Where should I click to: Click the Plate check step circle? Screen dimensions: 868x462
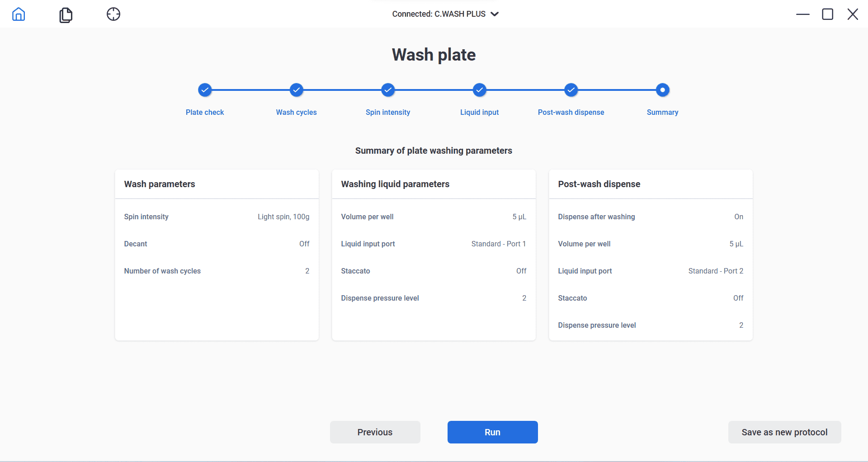205,90
